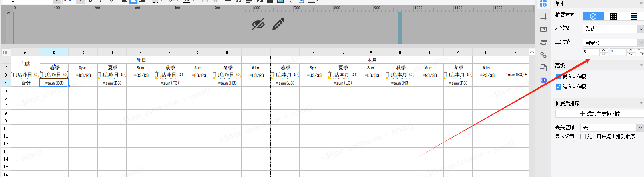The image size is (644, 177).
Task: Select the cell containing =sum(D3)
Action: 112,83
